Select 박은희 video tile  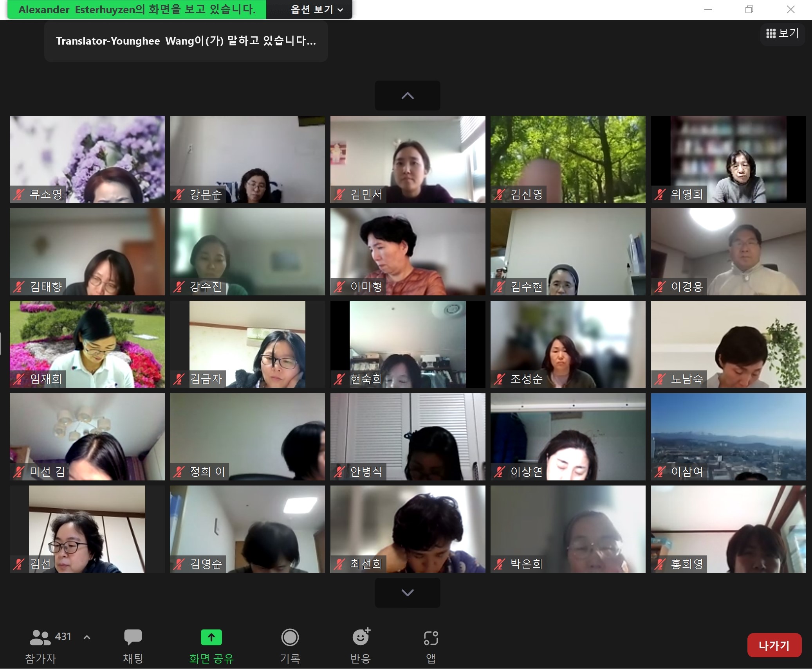coord(568,529)
